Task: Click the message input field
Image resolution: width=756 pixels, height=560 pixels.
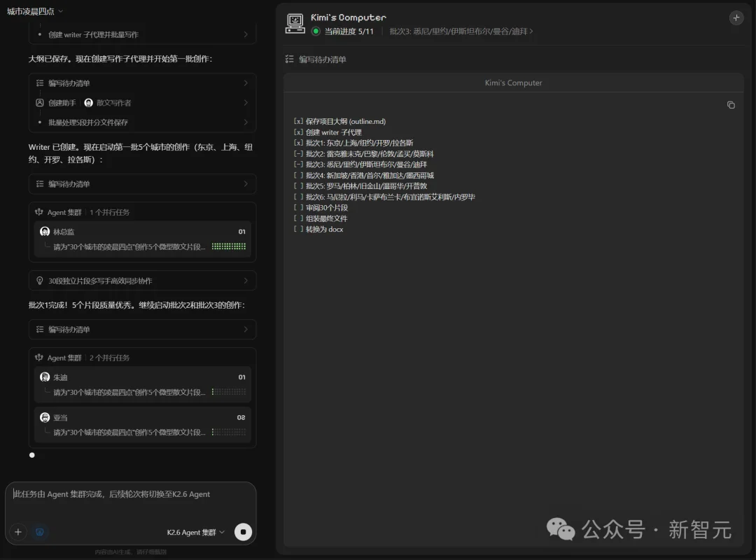Action: pyautogui.click(x=130, y=500)
